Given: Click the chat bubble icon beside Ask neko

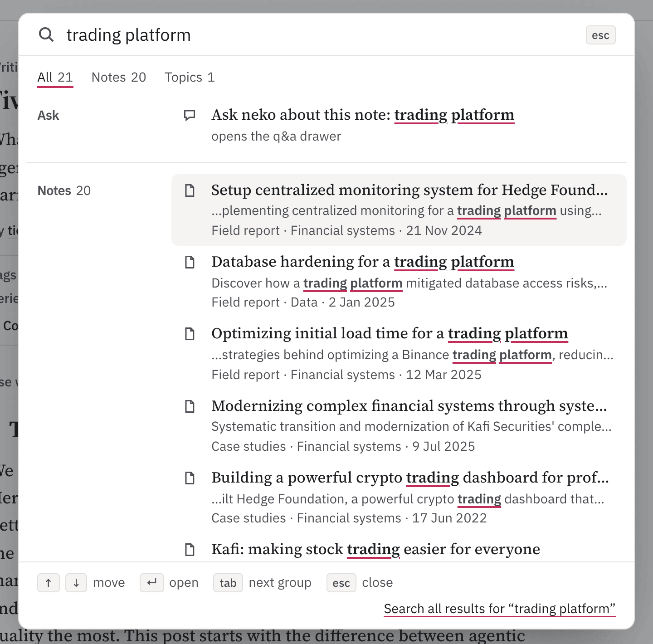Looking at the screenshot, I should 190,115.
